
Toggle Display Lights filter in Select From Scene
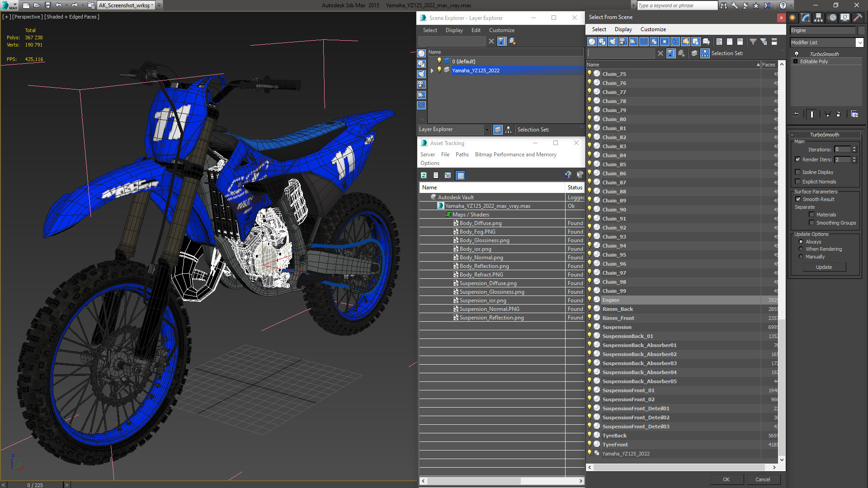tap(613, 42)
